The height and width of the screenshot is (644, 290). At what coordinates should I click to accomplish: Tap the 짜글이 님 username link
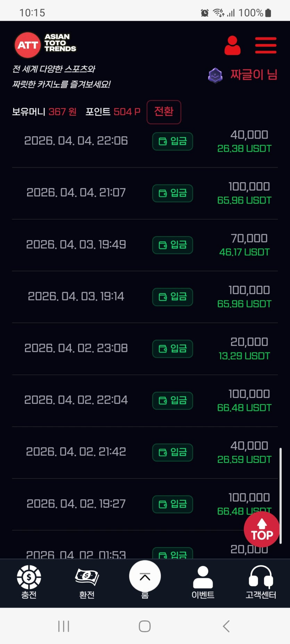point(254,75)
